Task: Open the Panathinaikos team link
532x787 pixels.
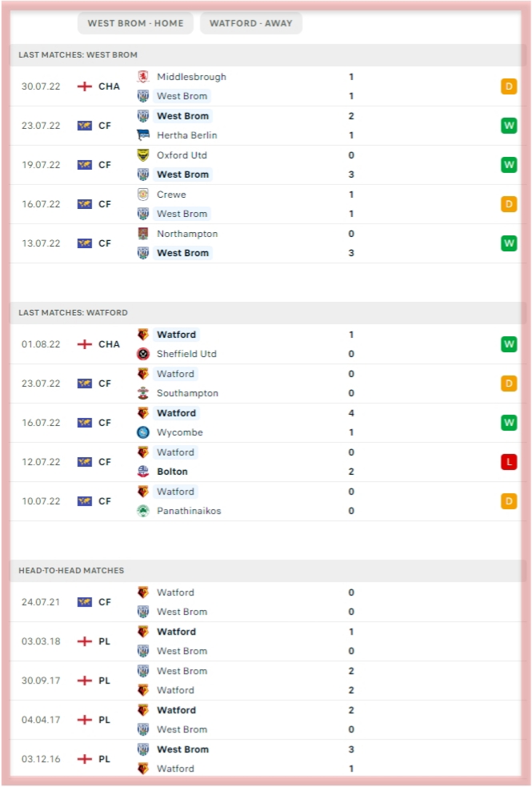Action: [x=189, y=511]
